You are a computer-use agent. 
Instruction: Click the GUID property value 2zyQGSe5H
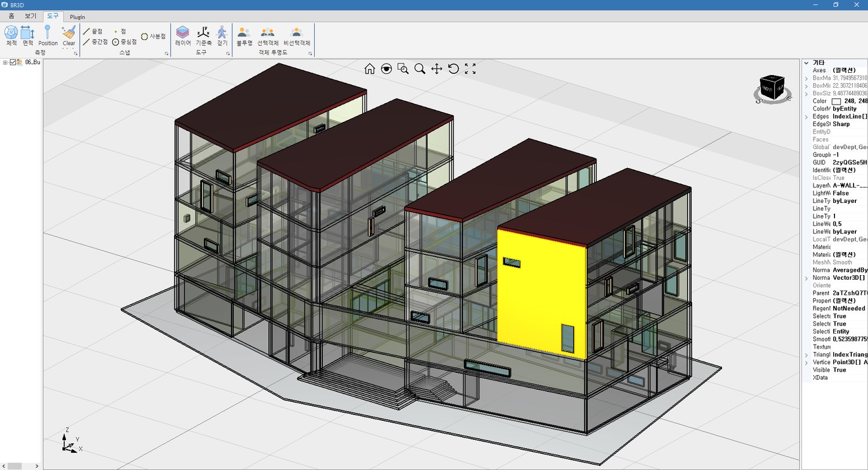point(849,162)
